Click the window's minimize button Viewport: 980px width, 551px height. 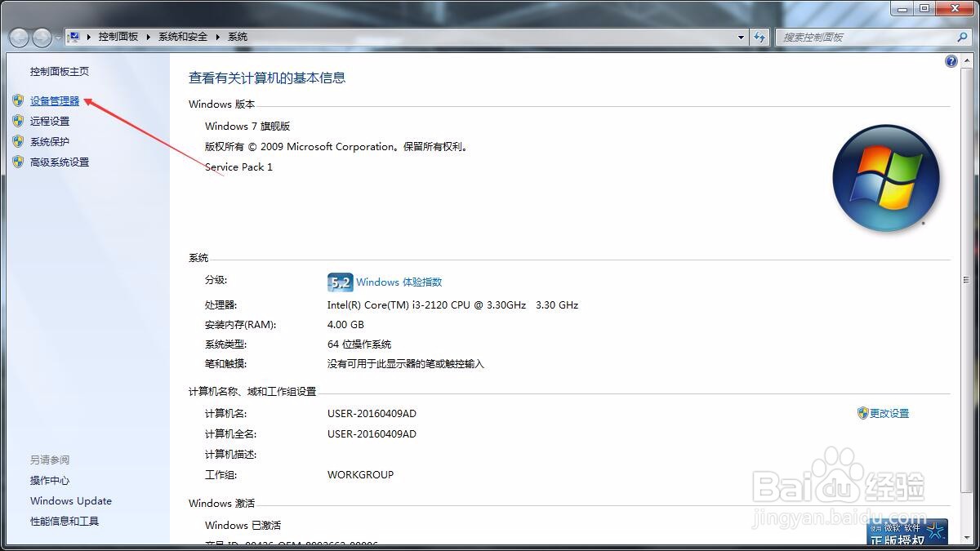[903, 7]
